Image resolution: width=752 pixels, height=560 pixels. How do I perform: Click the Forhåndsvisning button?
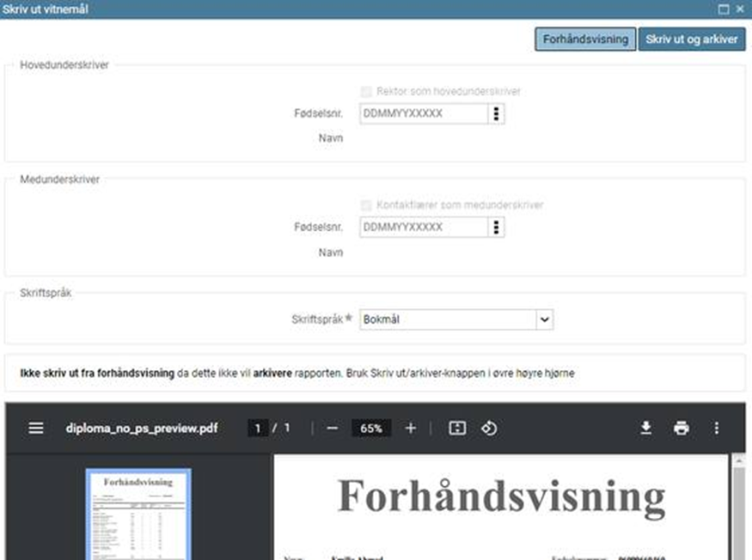[585, 40]
